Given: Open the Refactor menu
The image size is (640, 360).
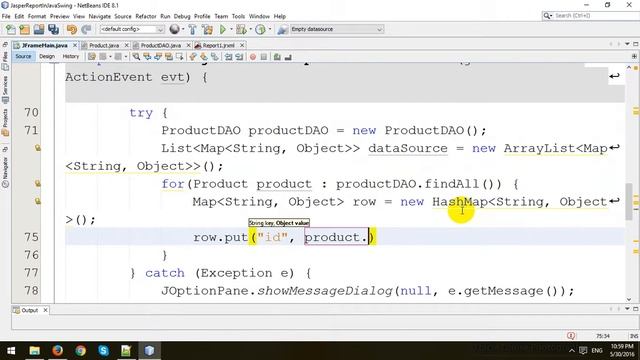Looking at the screenshot, I should point(146,16).
